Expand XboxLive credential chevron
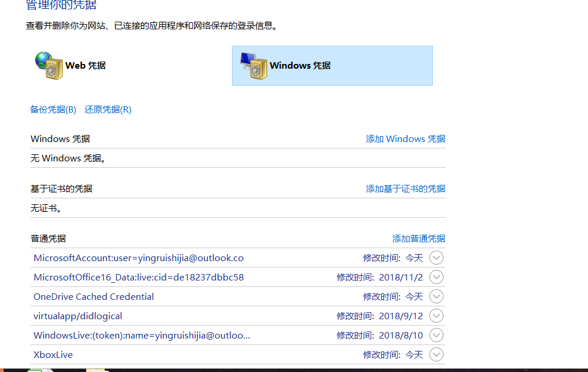 click(x=436, y=355)
